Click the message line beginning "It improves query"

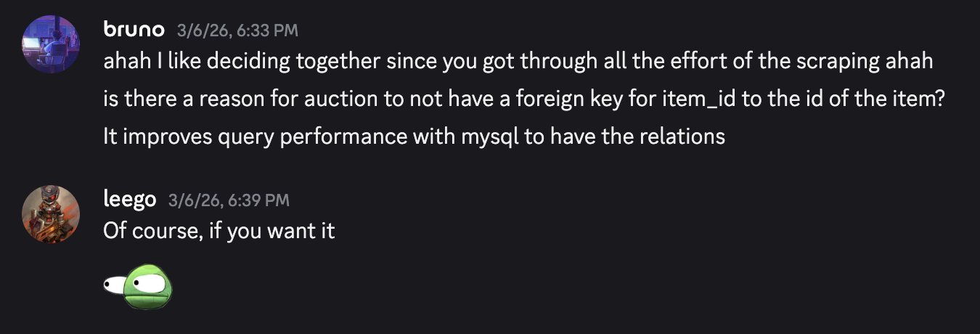coord(414,136)
